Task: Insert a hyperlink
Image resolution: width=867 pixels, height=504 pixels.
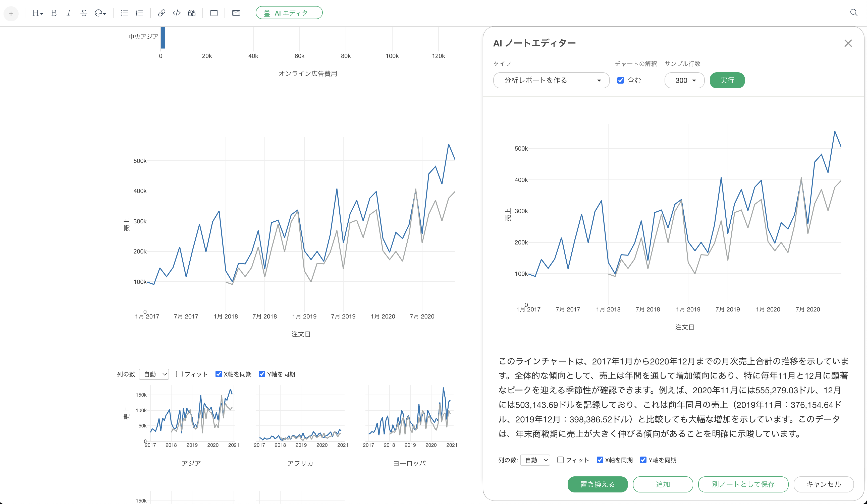Action: [161, 13]
